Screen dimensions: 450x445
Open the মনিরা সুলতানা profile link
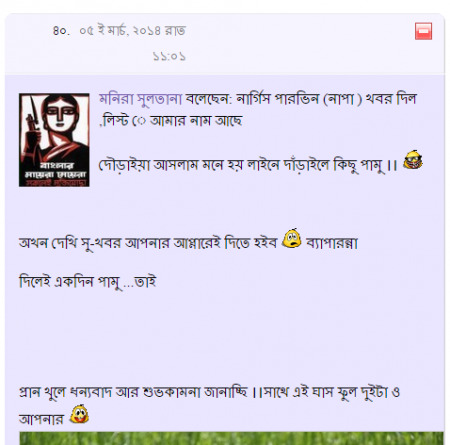(x=140, y=99)
